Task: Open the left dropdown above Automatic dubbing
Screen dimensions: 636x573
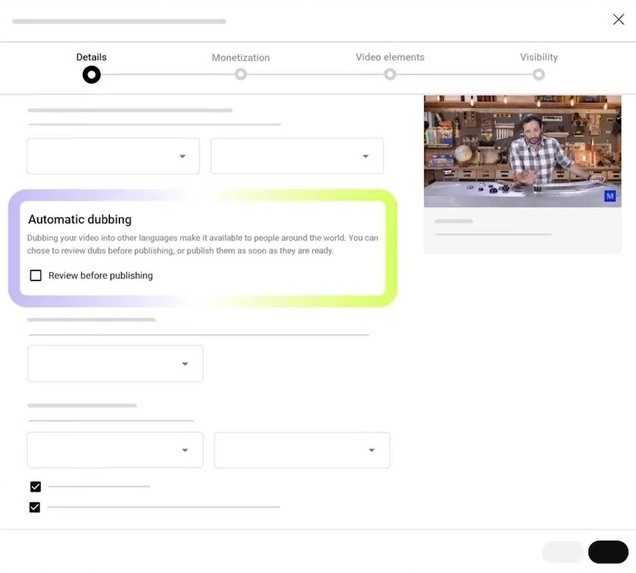Action: pos(113,156)
